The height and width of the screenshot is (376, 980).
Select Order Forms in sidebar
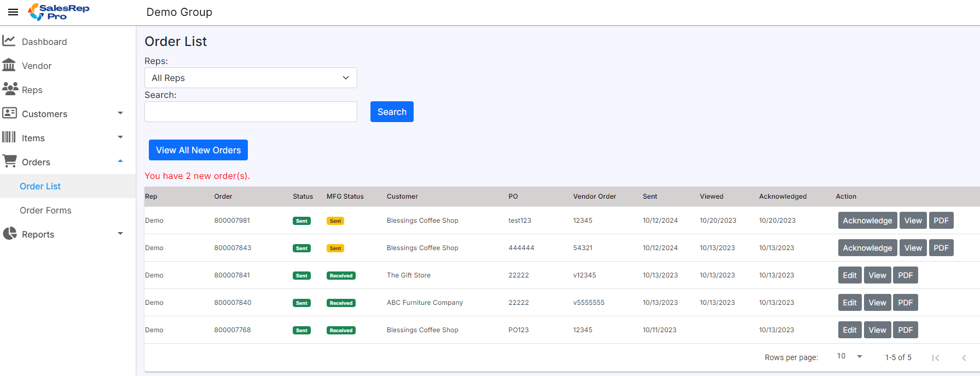(x=45, y=210)
